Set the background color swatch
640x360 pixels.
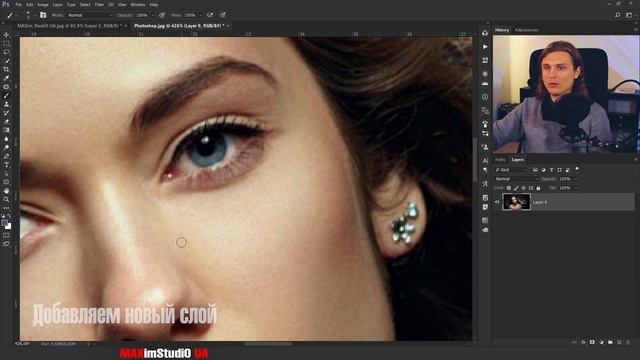click(9, 226)
